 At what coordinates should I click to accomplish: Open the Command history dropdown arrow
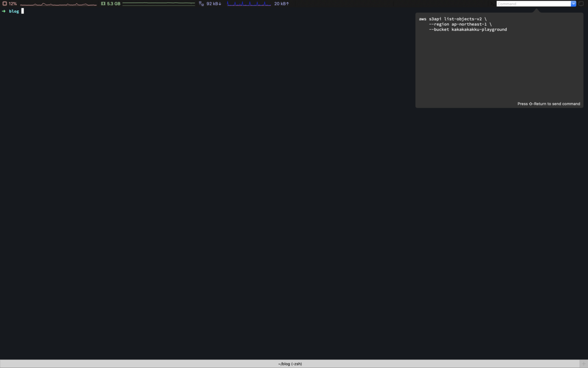573,3
